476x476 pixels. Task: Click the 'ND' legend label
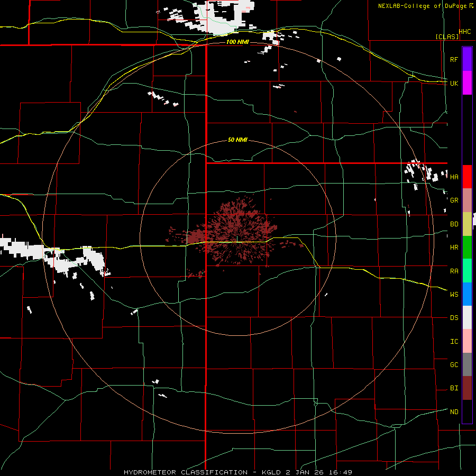[x=454, y=411]
